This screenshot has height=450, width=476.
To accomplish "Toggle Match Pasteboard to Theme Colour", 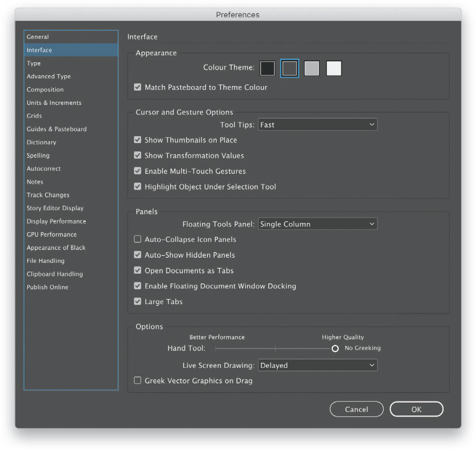I will point(138,87).
